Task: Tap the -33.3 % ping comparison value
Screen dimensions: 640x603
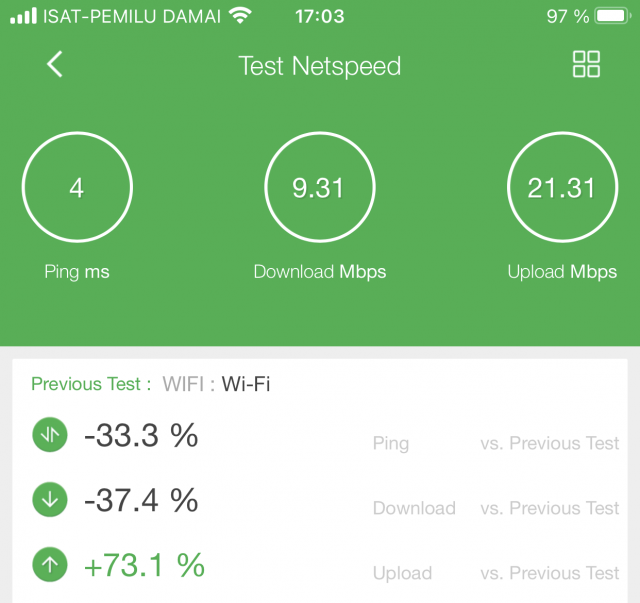Action: point(141,435)
